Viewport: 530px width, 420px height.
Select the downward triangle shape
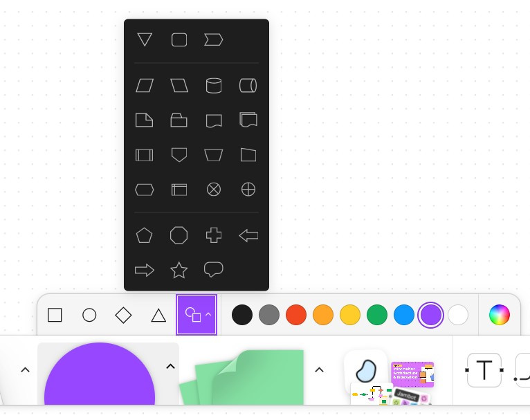click(145, 39)
